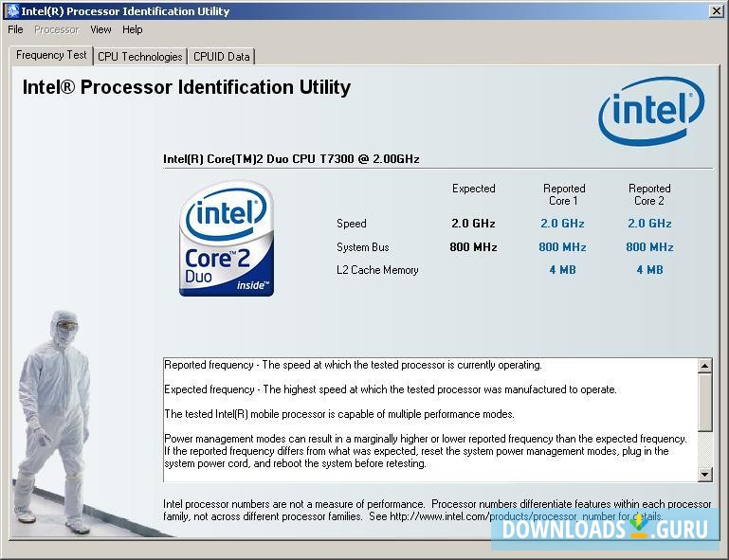Click the Intel logo at top right
This screenshot has width=729, height=560.
pyautogui.click(x=651, y=111)
